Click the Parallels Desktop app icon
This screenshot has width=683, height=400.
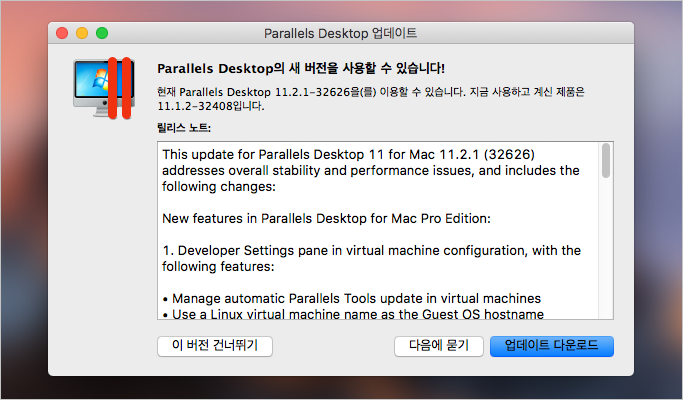pyautogui.click(x=104, y=88)
